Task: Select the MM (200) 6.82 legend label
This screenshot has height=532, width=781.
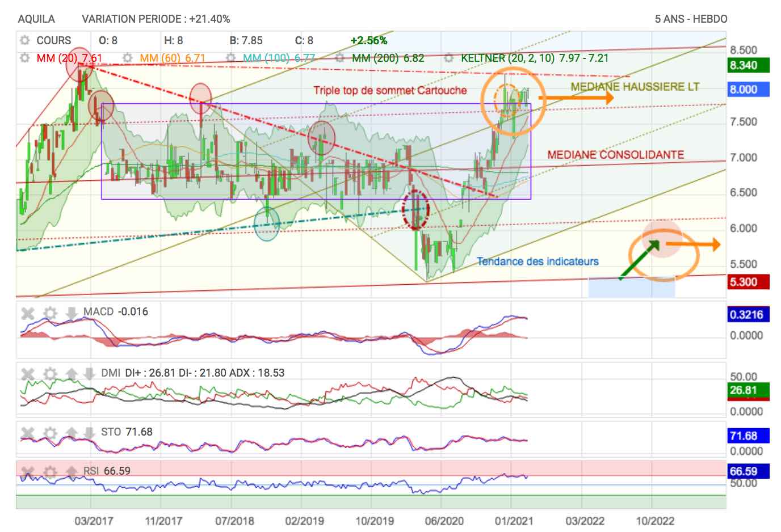Action: pos(388,58)
